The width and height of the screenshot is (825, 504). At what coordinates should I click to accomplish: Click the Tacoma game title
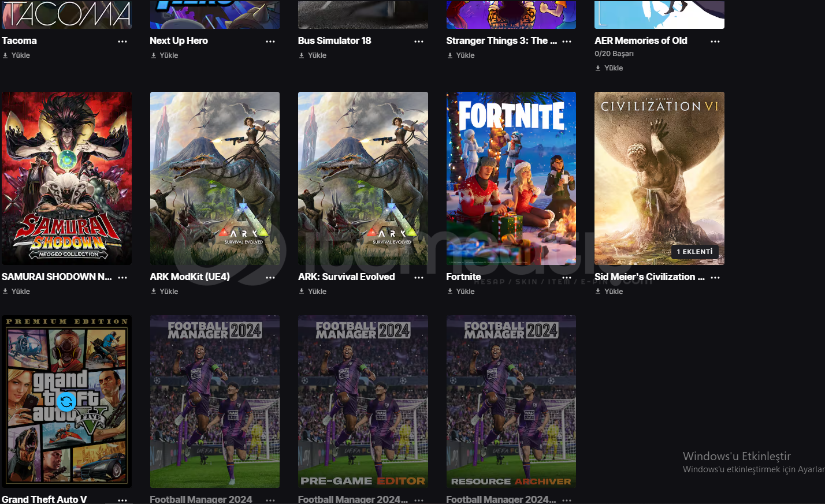click(x=19, y=41)
